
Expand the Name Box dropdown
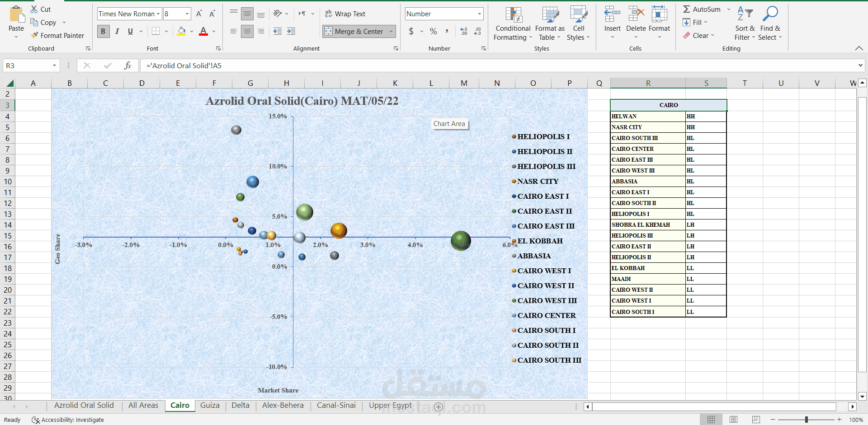point(54,65)
